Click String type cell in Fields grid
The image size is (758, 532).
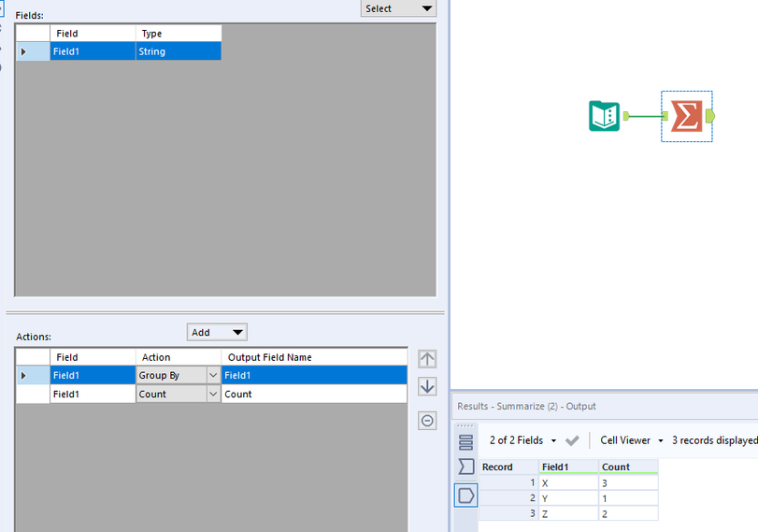coord(179,51)
